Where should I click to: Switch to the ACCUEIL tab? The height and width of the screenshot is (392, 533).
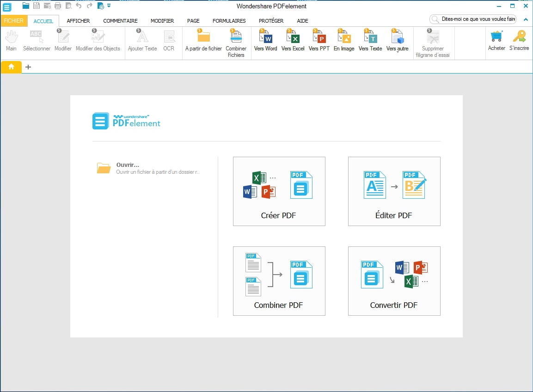click(43, 21)
